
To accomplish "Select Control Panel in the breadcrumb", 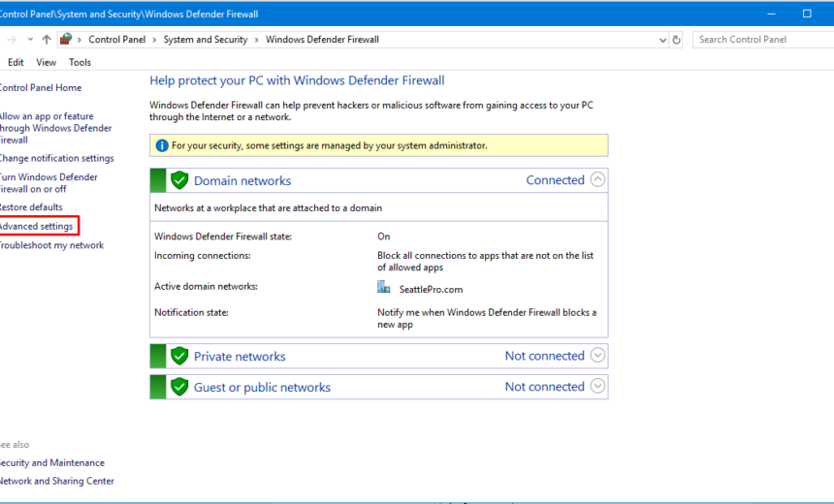I will [x=117, y=40].
